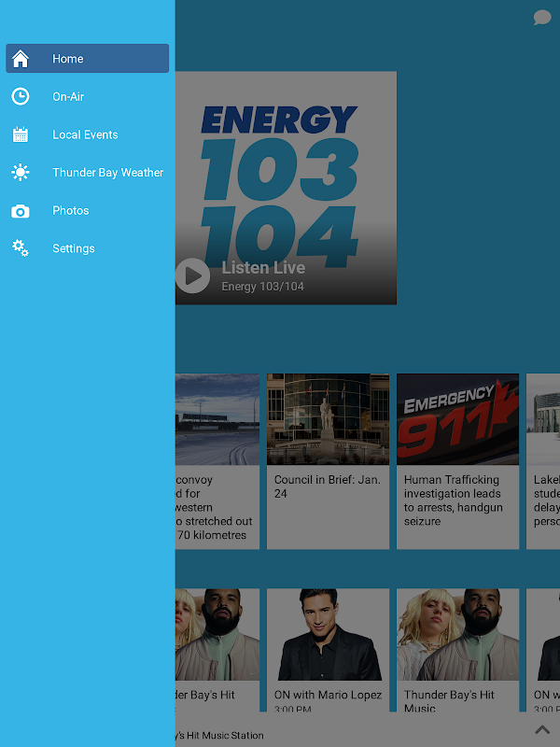
Task: Read Council in Brief: Jan. 24 headline
Action: pos(328,486)
